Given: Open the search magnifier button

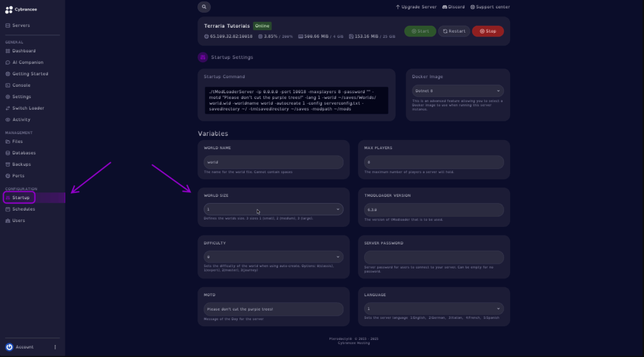Looking at the screenshot, I should 204,6.
